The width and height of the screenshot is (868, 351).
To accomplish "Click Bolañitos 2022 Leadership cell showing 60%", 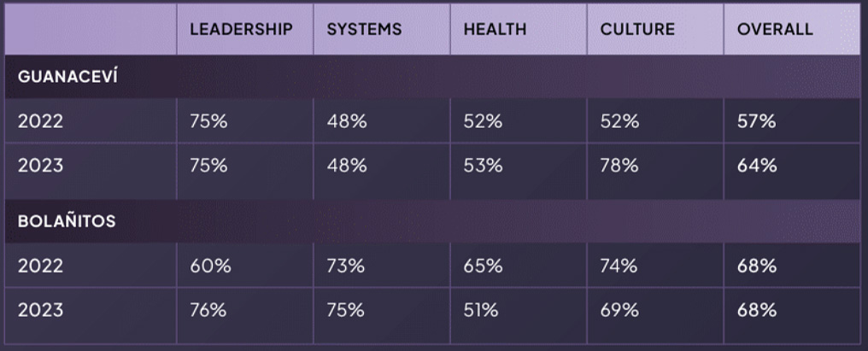I will (210, 266).
